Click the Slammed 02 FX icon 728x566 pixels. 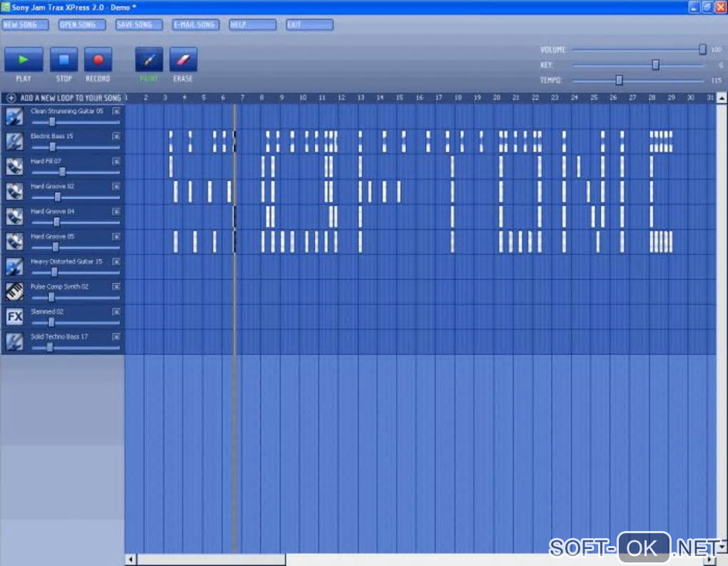click(14, 317)
